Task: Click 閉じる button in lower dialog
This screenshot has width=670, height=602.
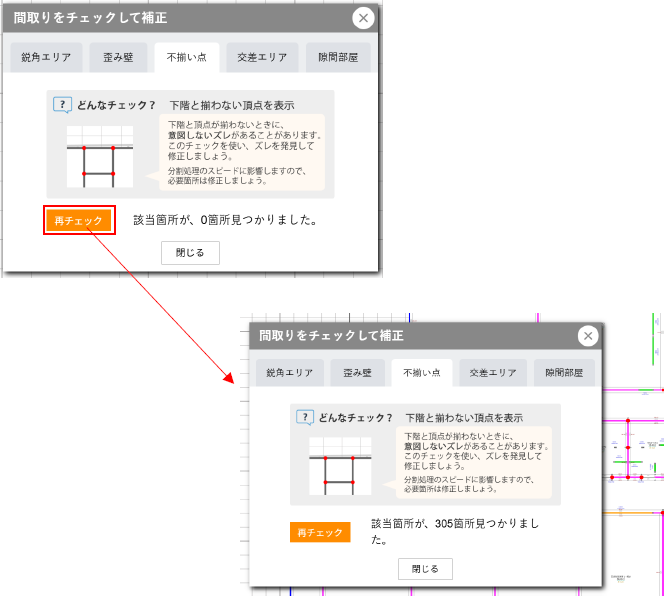Action: point(424,569)
